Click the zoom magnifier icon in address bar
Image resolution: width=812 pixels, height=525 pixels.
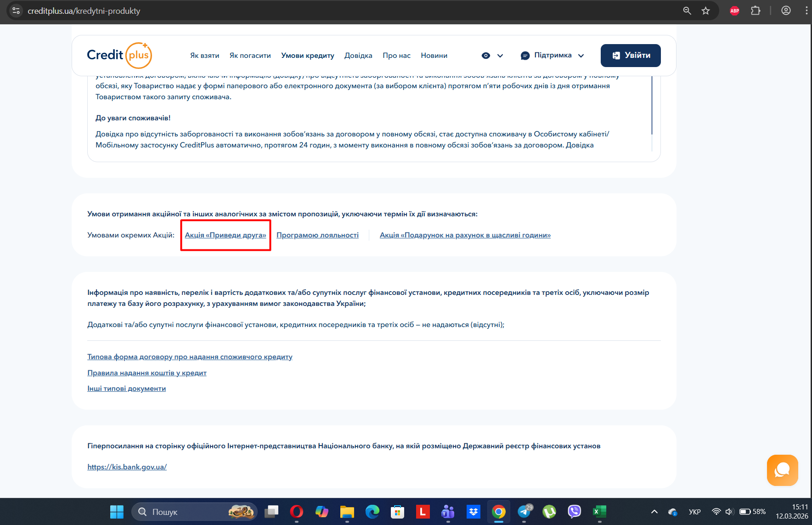point(687,11)
